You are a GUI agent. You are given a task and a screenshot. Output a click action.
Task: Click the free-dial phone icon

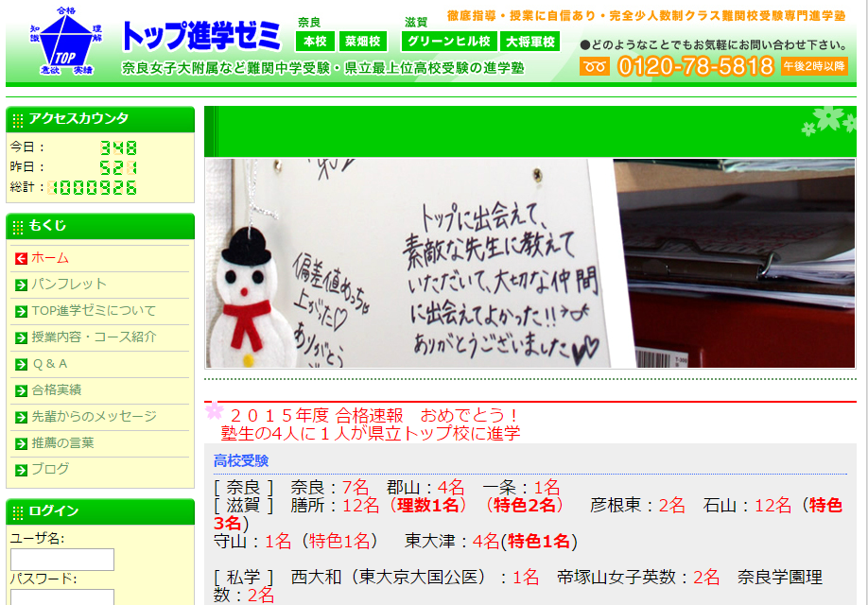(595, 66)
